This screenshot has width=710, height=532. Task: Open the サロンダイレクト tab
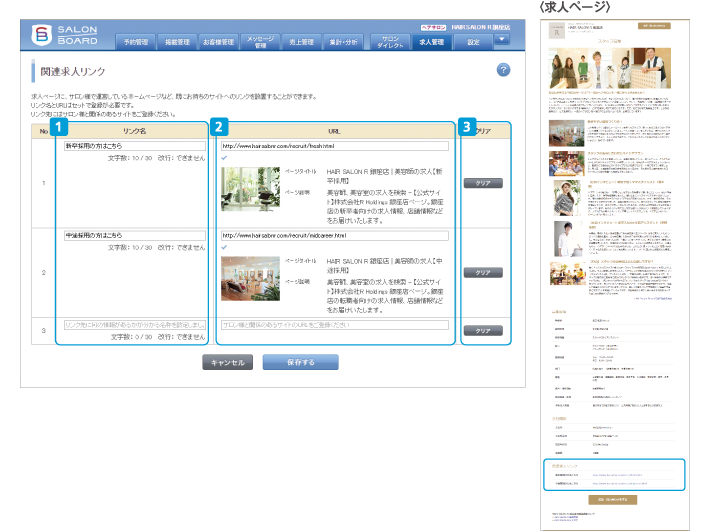(390, 42)
